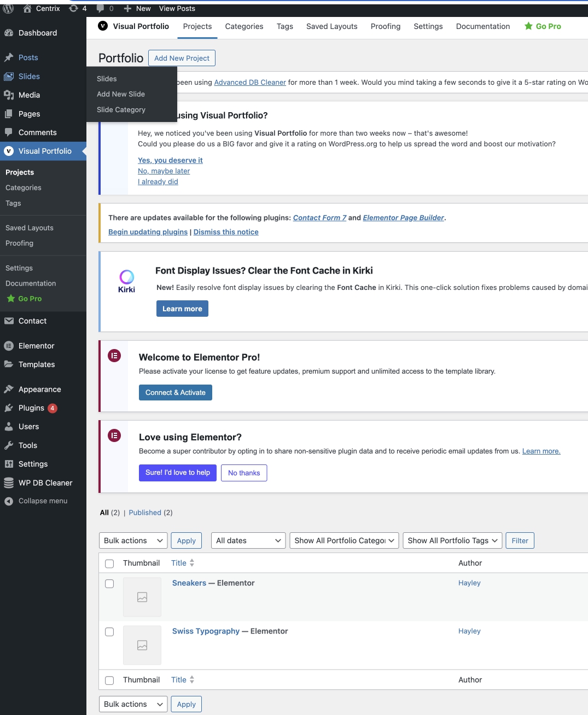The width and height of the screenshot is (588, 715).
Task: Click the WordPress logo icon in admin bar
Action: (8, 8)
